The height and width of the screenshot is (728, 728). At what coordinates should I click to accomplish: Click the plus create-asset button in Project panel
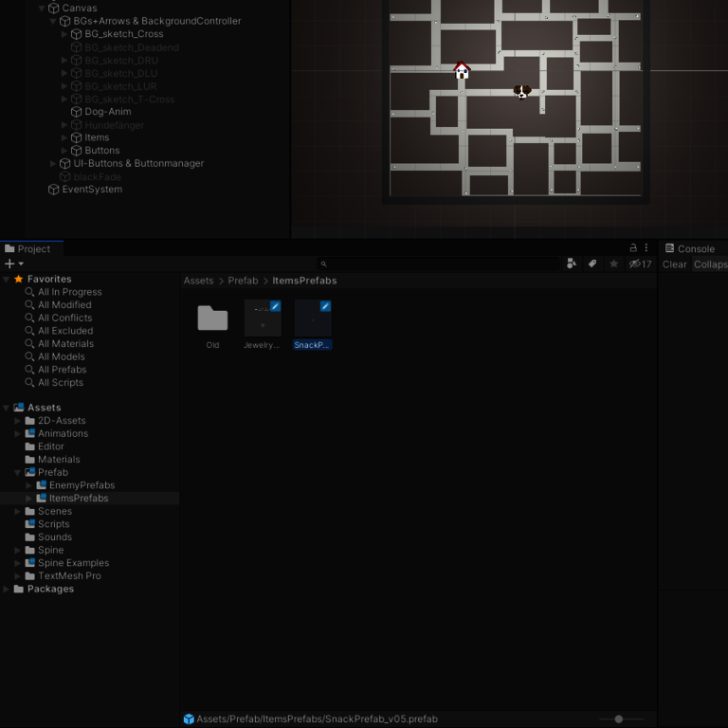[x=9, y=264]
